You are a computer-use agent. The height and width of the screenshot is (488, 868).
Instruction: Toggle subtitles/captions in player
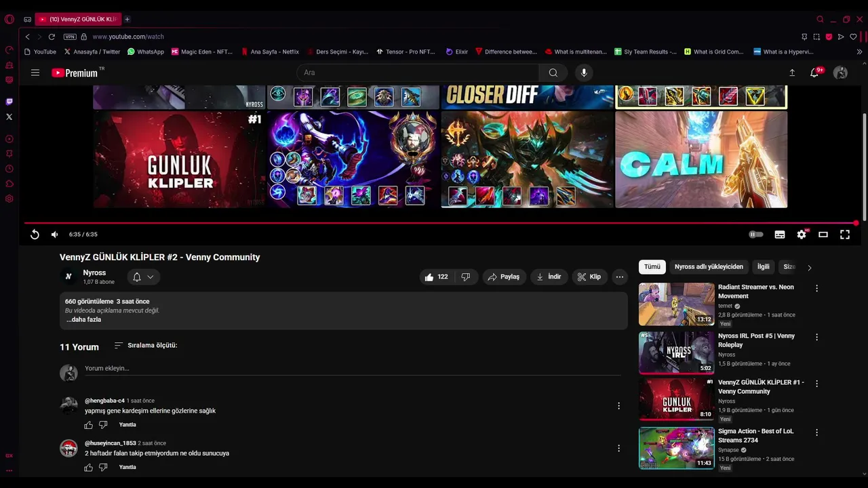point(780,235)
